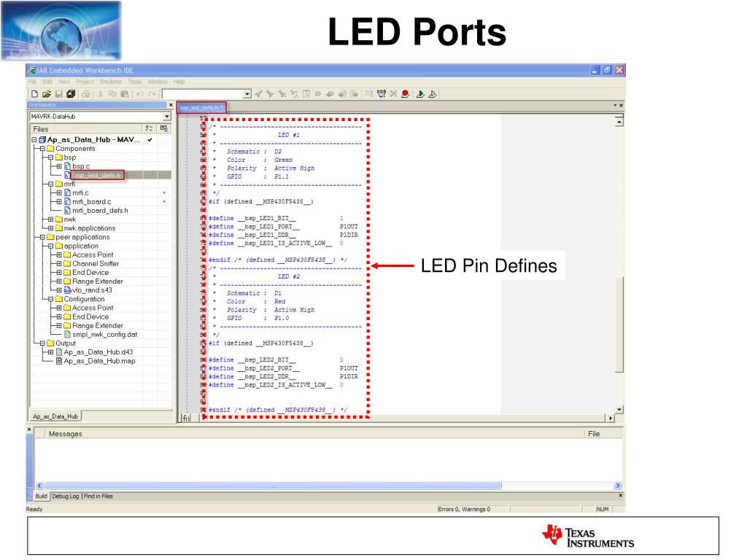Open the Edit menu

point(47,82)
